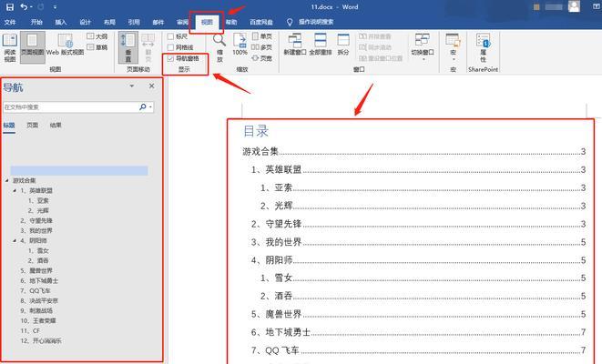The width and height of the screenshot is (602, 364).
Task: Select 单页 (One Page) zoom
Action: pos(262,36)
